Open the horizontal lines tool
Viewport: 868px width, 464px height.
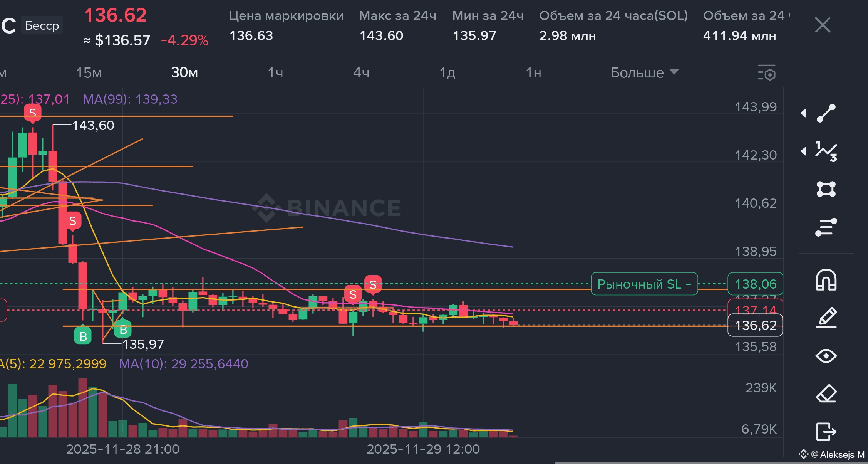[x=826, y=227]
